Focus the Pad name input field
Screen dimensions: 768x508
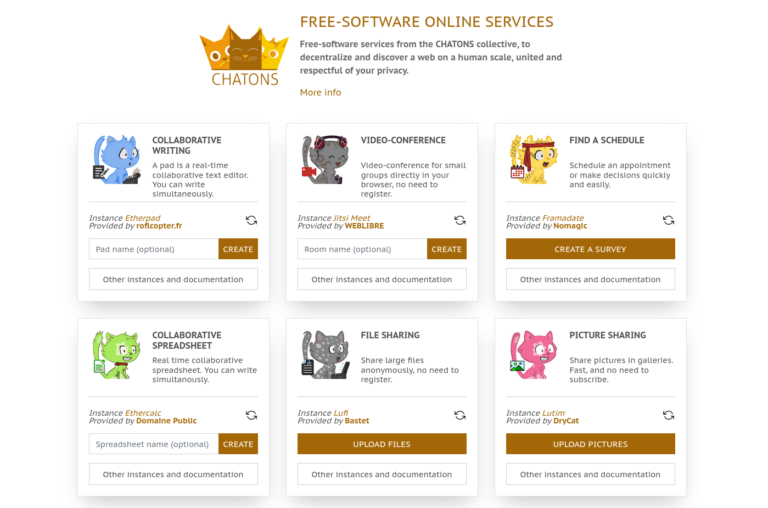[x=154, y=249]
